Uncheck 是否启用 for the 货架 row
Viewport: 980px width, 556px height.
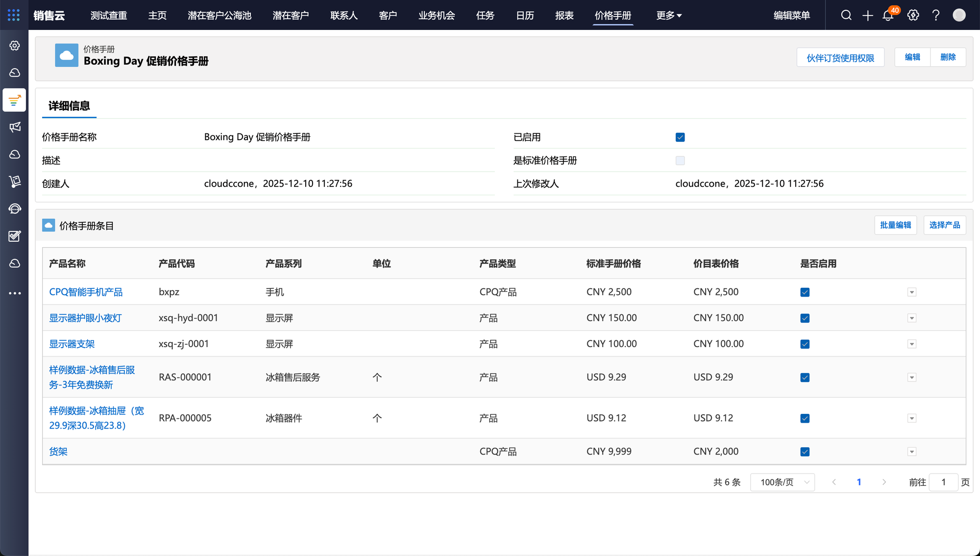pos(805,452)
